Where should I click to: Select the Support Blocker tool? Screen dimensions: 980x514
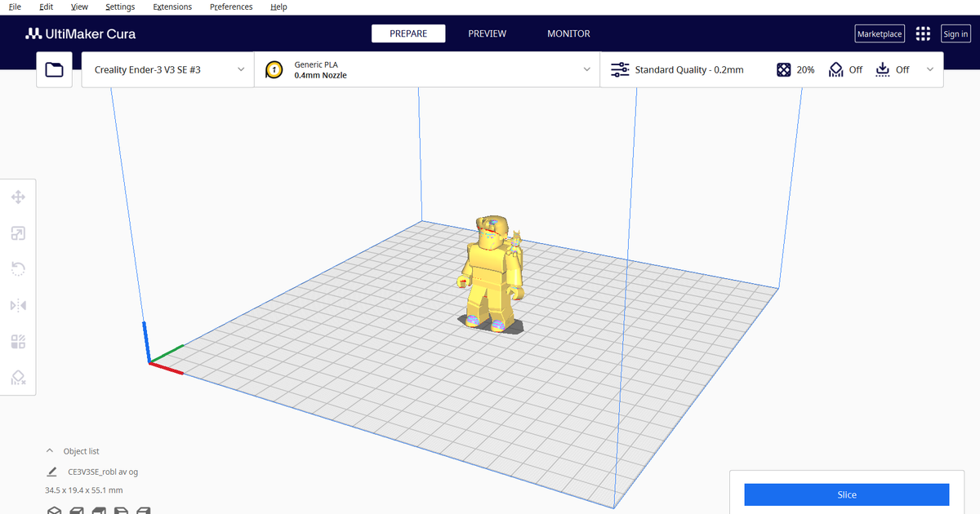click(18, 377)
